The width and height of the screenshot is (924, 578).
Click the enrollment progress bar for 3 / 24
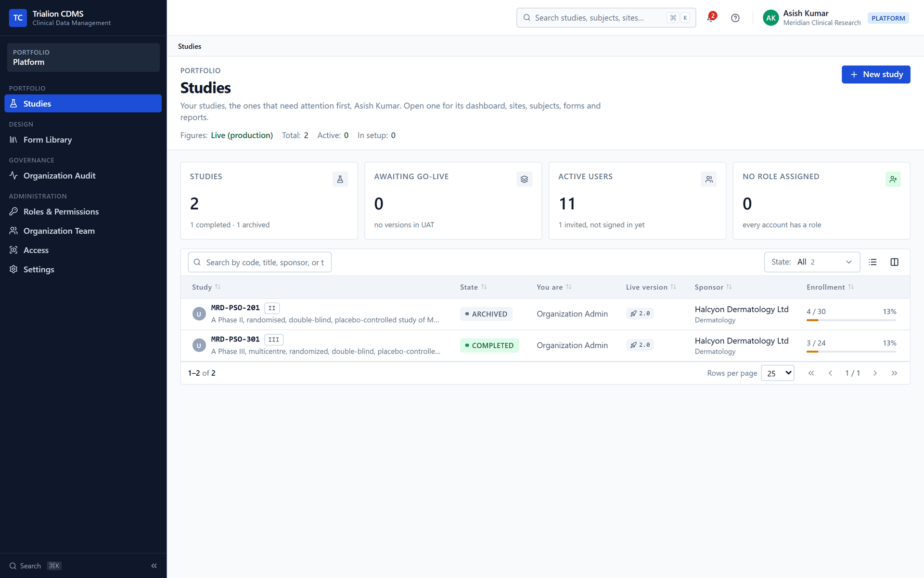851,352
